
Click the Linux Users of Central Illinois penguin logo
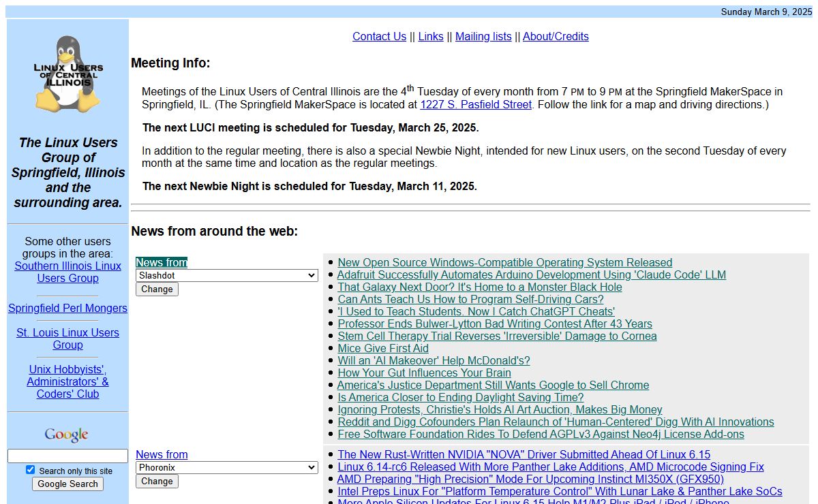pyautogui.click(x=68, y=74)
